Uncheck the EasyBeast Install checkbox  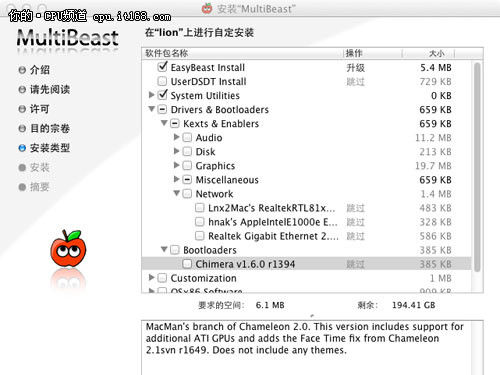(162, 67)
